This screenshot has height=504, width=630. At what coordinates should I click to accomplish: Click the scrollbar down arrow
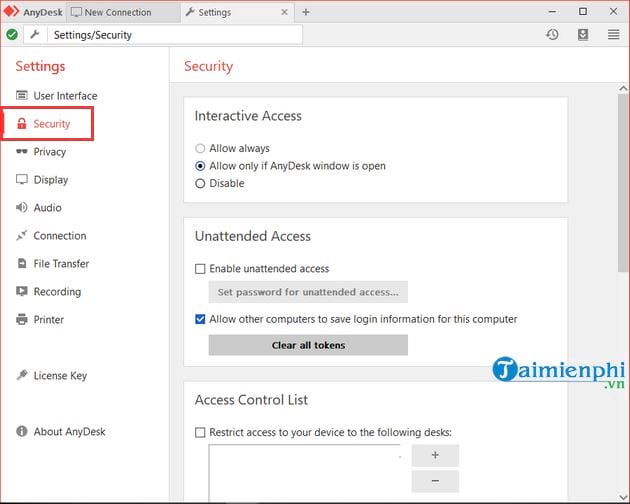click(x=623, y=498)
